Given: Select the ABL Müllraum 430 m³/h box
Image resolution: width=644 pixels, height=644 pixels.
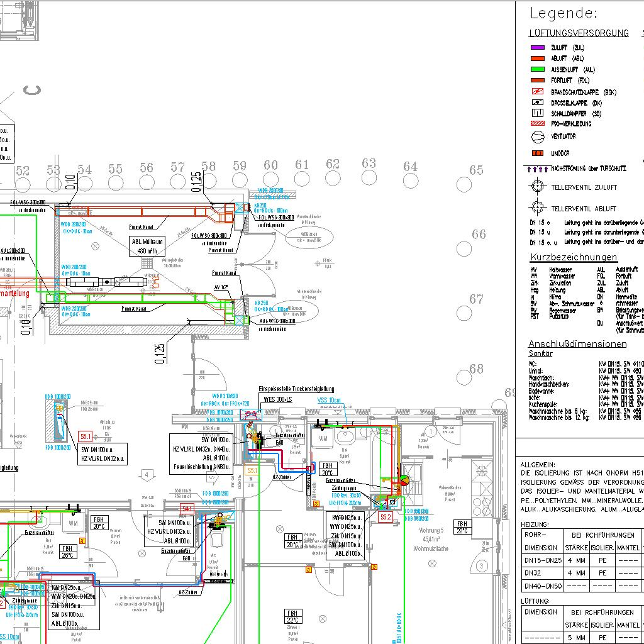Looking at the screenshot, I should [x=147, y=245].
